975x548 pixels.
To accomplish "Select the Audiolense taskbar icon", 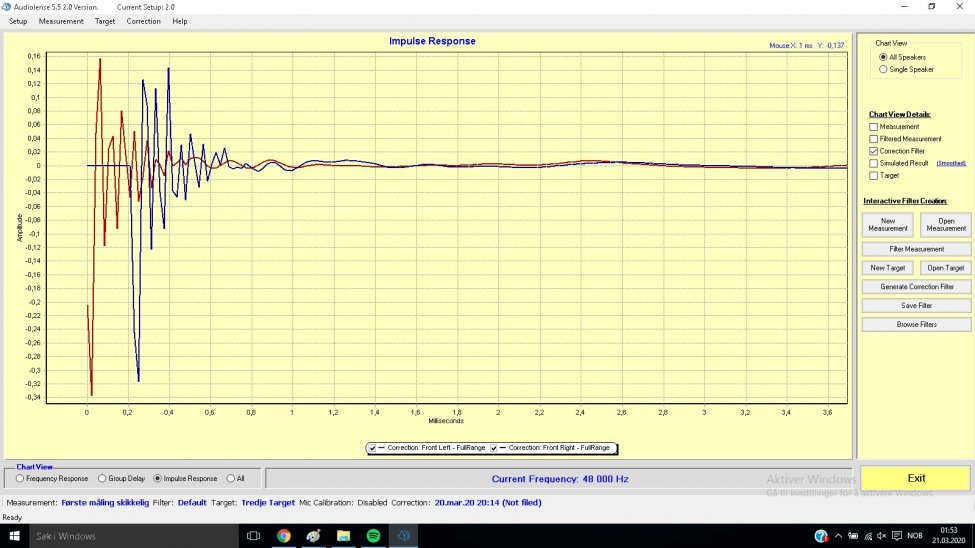I will click(x=404, y=536).
